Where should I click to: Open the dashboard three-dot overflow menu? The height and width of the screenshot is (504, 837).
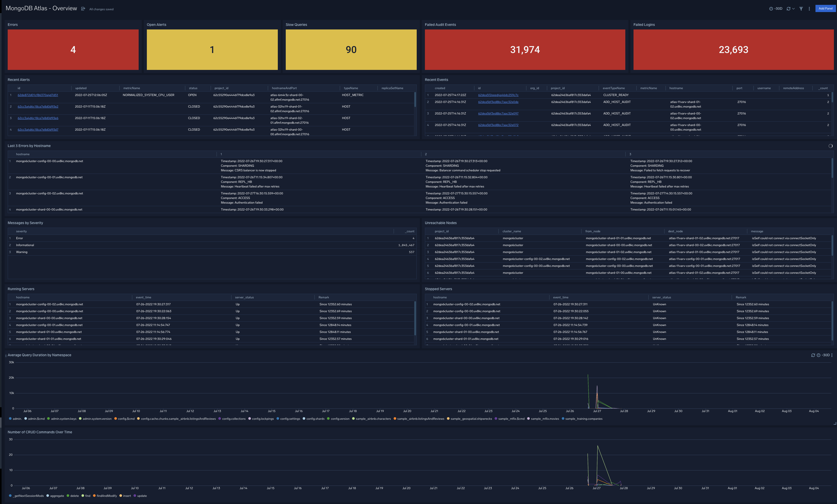(810, 8)
